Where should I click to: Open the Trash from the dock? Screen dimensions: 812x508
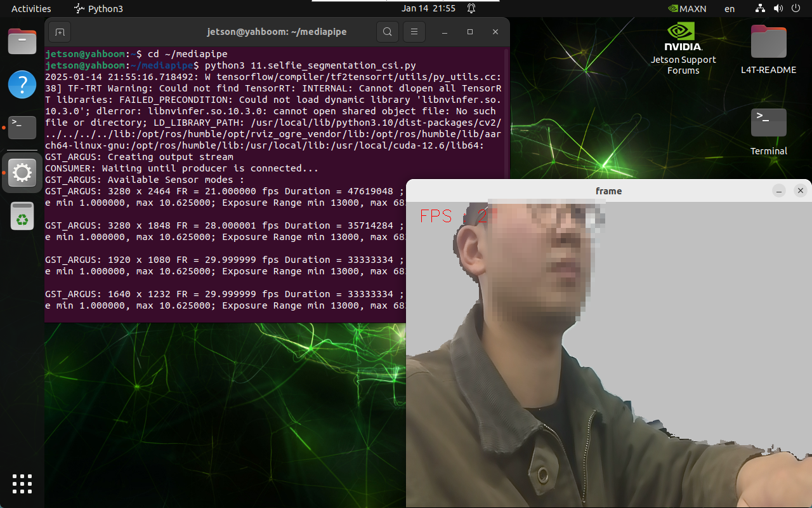pos(22,216)
